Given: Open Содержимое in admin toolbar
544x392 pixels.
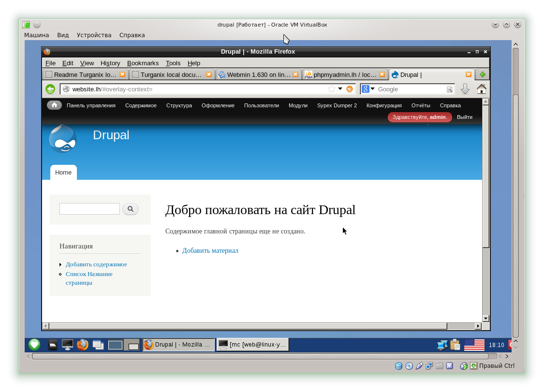Looking at the screenshot, I should coord(141,105).
